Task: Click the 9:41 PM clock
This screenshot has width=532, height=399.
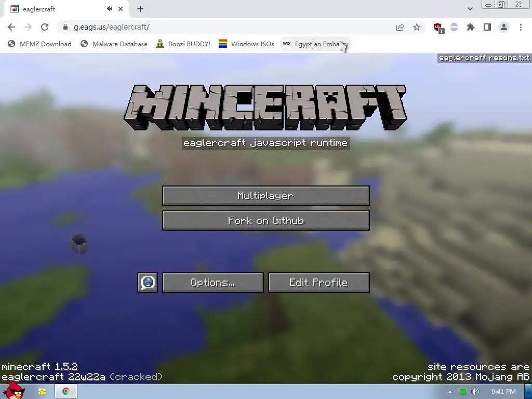Action: (503, 392)
